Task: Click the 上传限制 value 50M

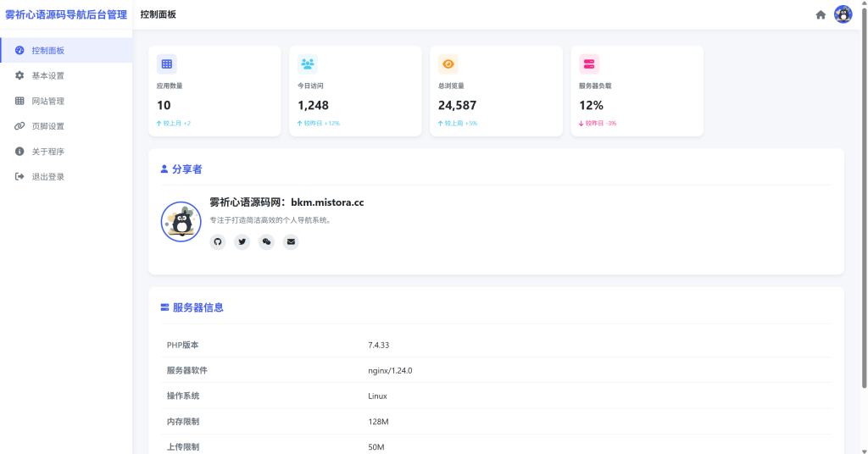Action: pos(376,447)
